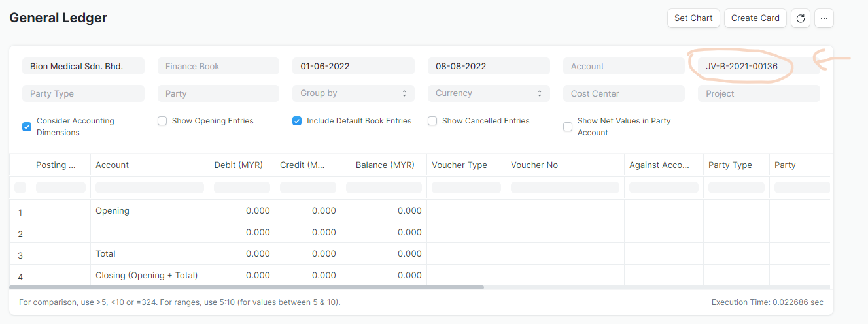Click the From Date field 01-06-2022
Viewport: 868px width, 324px height.
point(353,66)
